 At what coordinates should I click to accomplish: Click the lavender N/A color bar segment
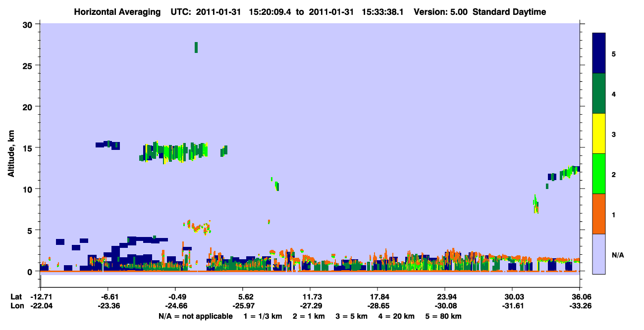point(599,254)
